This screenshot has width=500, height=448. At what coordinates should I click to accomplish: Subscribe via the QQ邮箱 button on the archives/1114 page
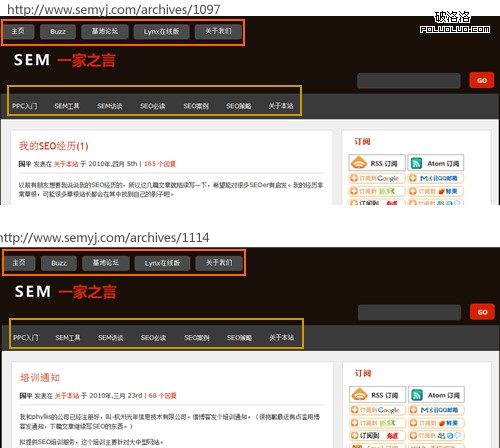click(x=436, y=410)
